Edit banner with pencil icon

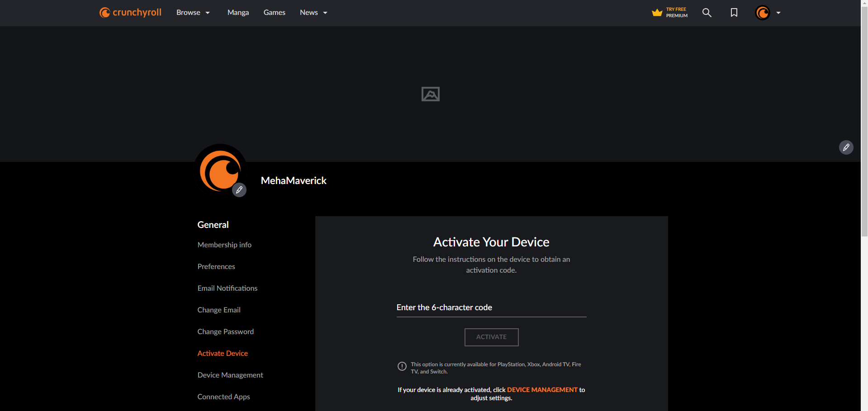tap(846, 147)
